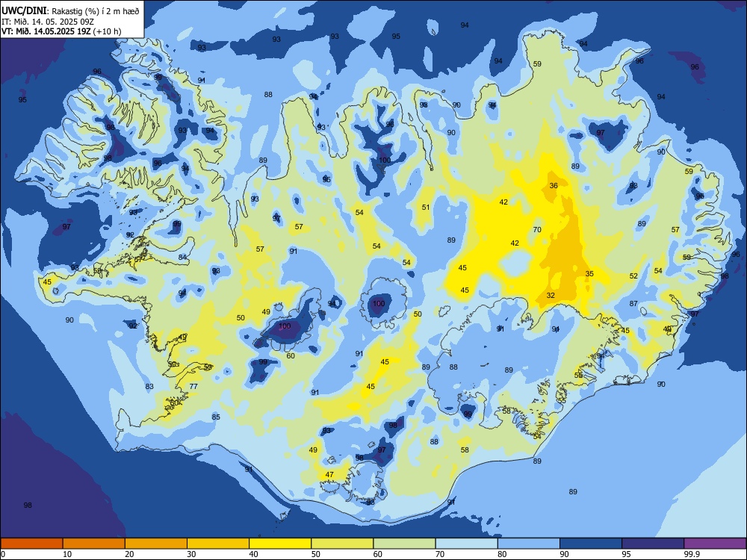Select the 40–50 bright yellow legend swatch

click(280, 544)
